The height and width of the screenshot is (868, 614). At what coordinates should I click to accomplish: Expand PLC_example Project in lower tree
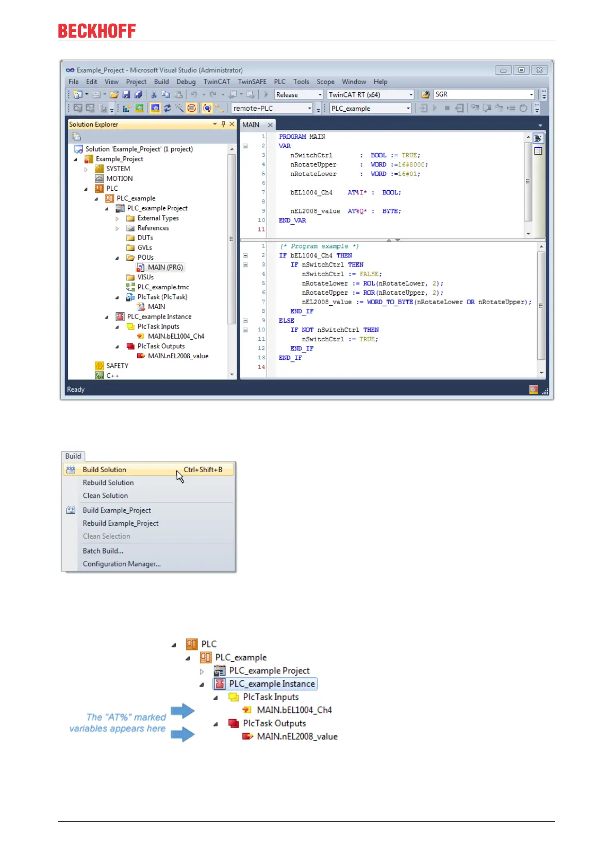[x=202, y=671]
